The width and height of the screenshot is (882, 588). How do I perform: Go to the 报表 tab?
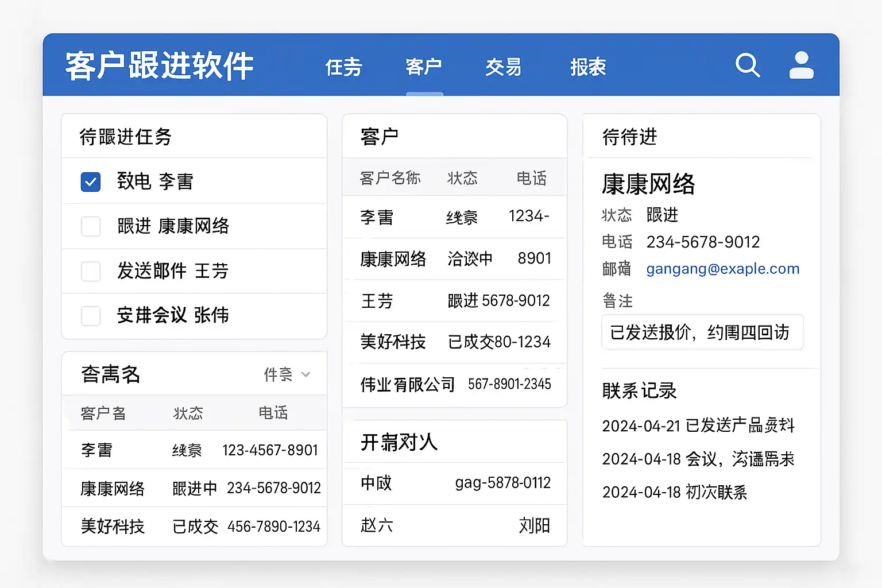click(588, 67)
